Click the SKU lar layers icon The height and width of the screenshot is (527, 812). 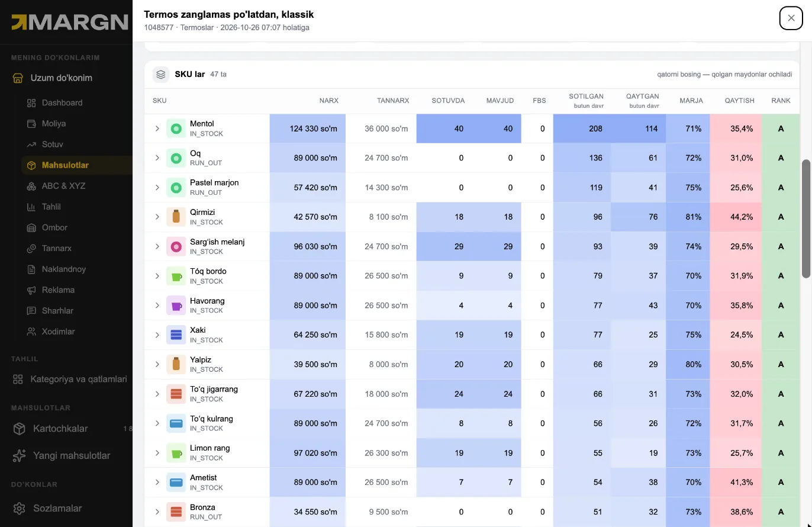pos(161,75)
